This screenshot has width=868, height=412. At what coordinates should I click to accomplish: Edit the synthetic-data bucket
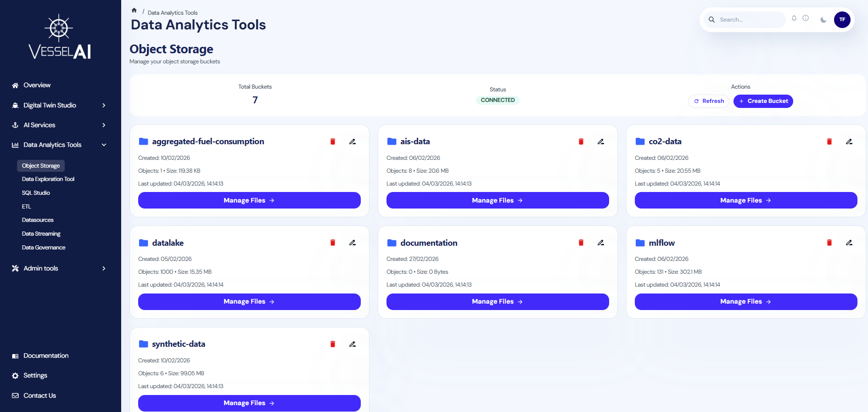point(352,344)
